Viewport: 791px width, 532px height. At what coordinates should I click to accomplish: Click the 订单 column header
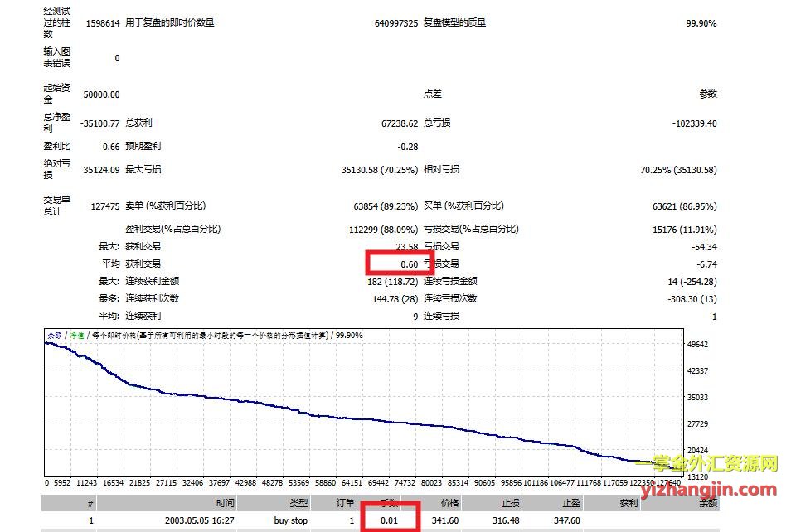(344, 503)
